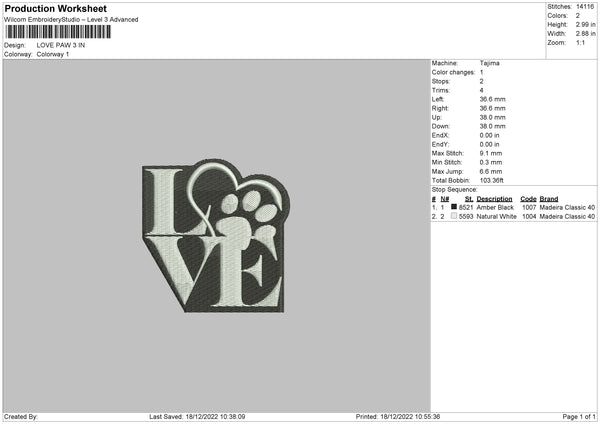The image size is (600, 424).
Task: Click the Amber Black color swatch
Action: 454,207
